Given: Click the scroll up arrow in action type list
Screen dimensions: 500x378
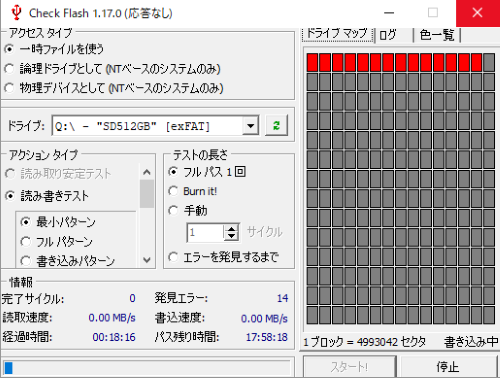Looking at the screenshot, I should (x=147, y=172).
